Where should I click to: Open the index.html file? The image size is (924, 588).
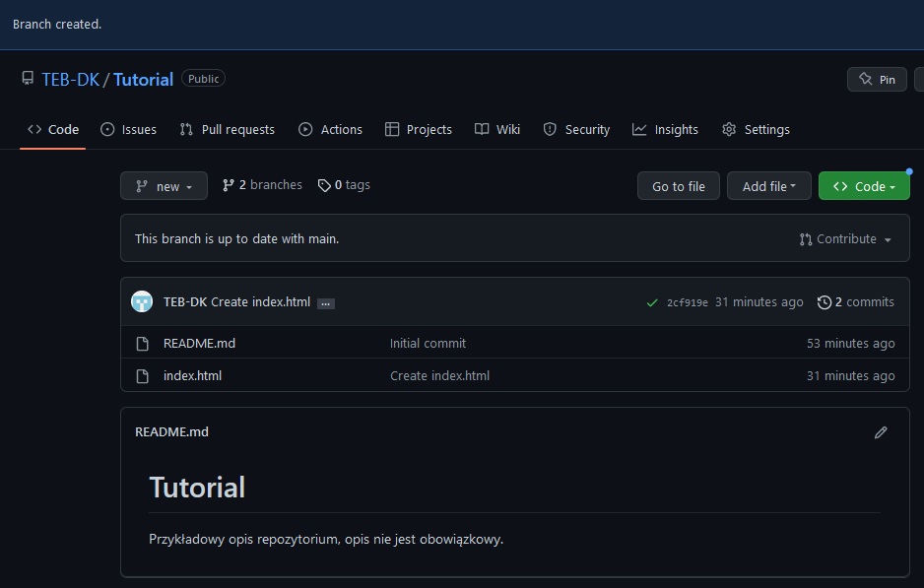(x=192, y=375)
